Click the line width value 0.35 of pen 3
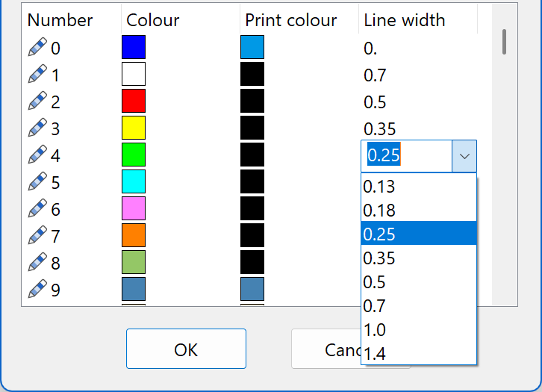The height and width of the screenshot is (392, 542). [x=379, y=129]
